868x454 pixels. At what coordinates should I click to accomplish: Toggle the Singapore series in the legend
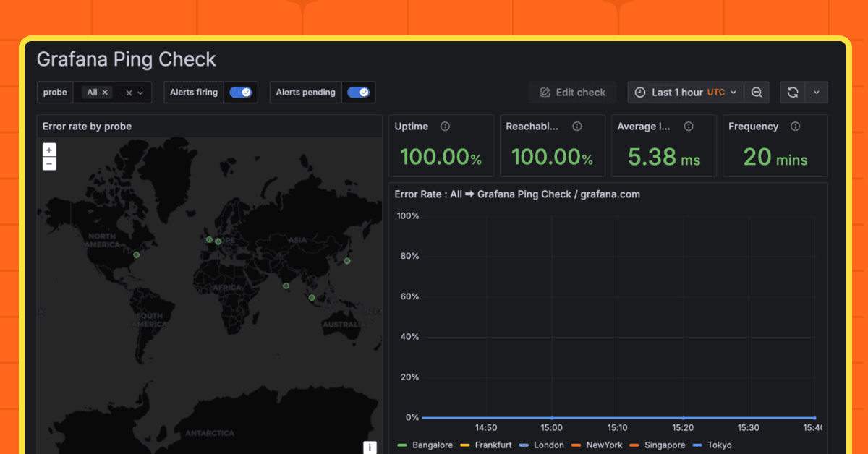tap(664, 445)
